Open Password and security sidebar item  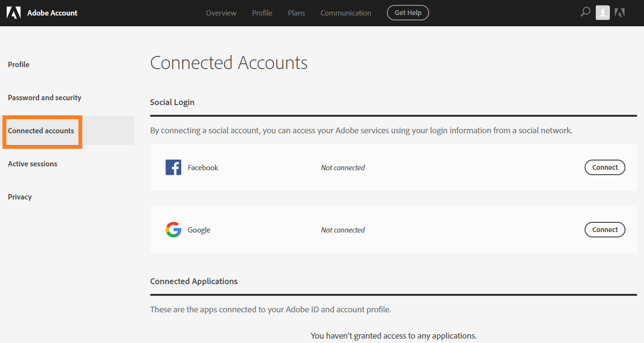click(x=44, y=98)
